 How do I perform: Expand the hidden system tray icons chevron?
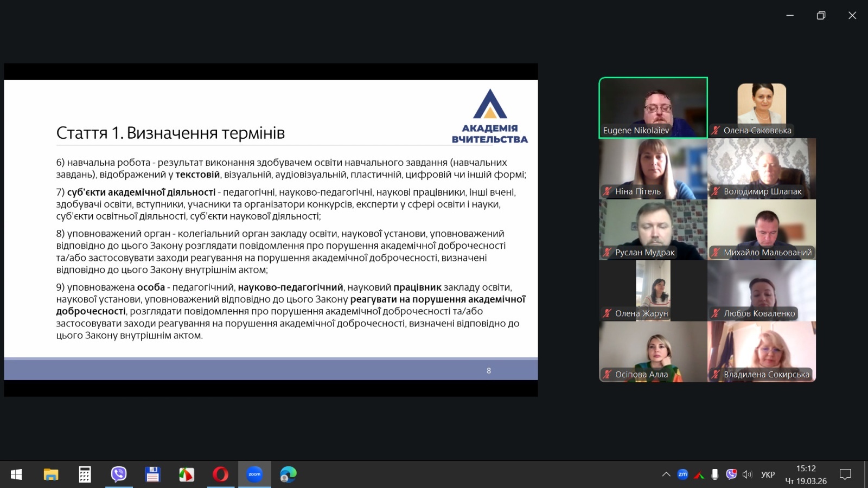coord(666,474)
